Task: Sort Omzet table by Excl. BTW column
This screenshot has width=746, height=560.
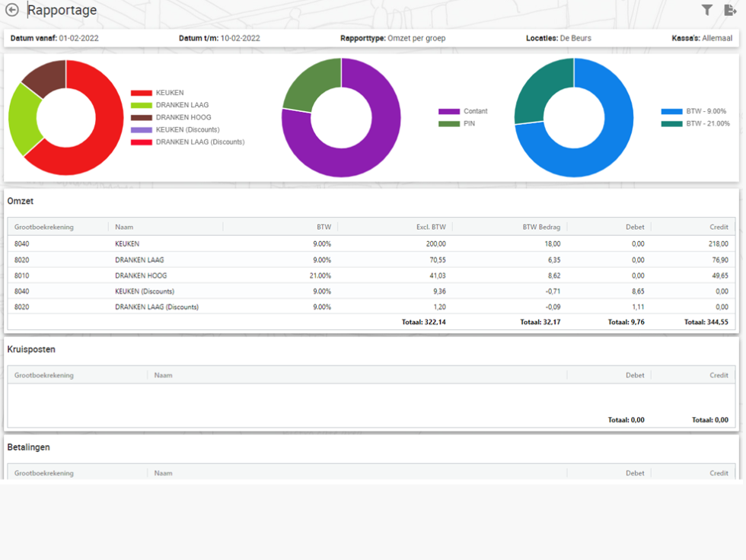Action: [430, 227]
